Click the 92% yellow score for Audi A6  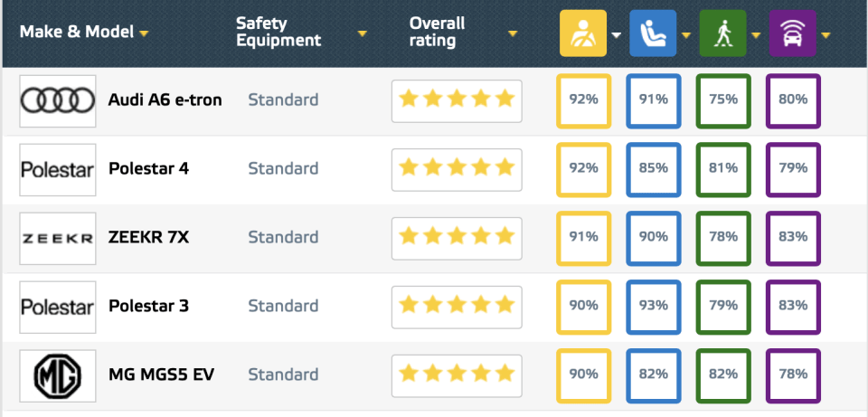584,100
